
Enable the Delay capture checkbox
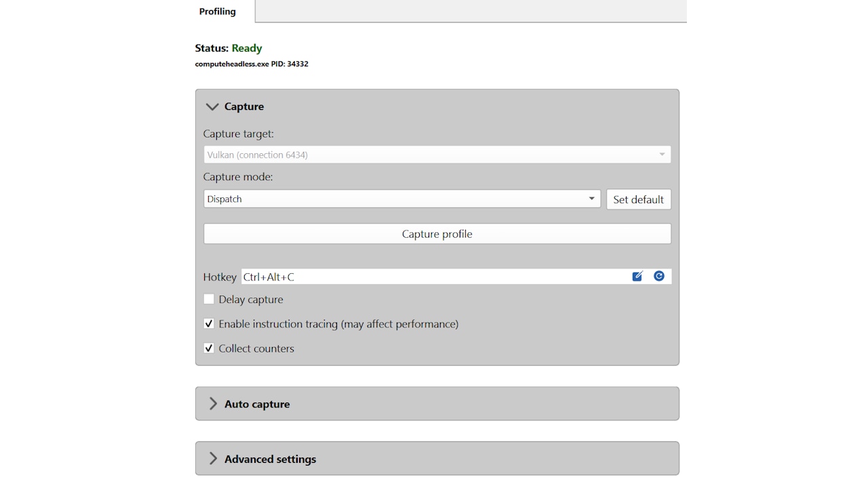click(209, 300)
